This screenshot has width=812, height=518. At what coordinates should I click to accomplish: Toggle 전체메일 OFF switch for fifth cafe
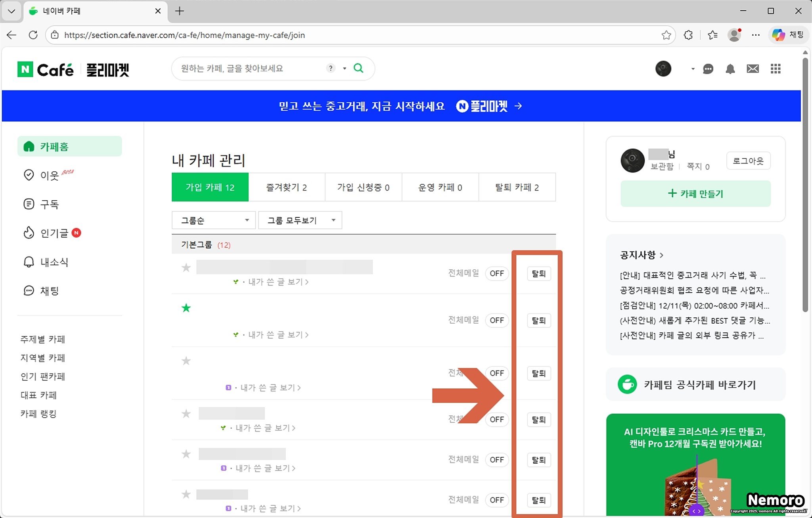(x=496, y=460)
